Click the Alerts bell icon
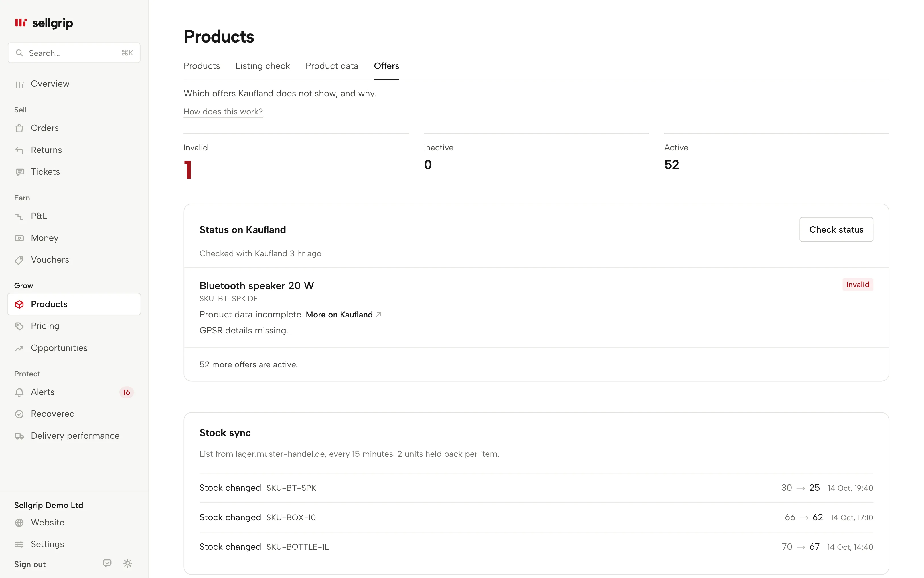Image resolution: width=924 pixels, height=578 pixels. tap(19, 392)
